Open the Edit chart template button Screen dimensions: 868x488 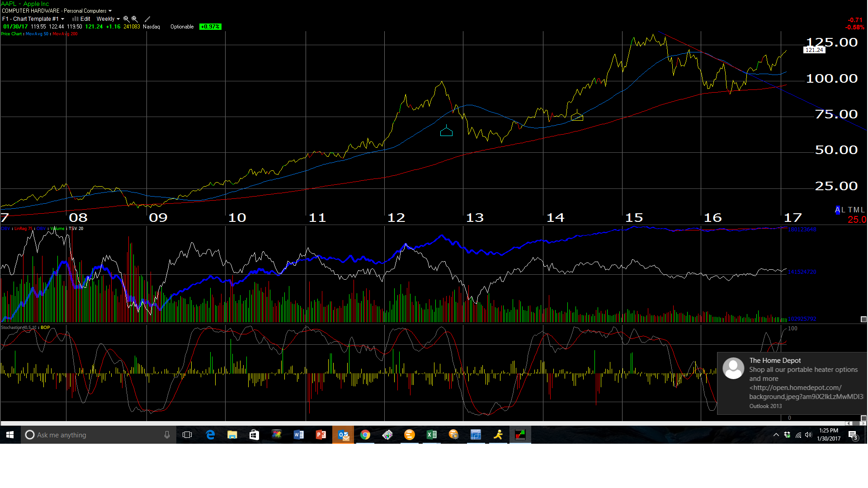pyautogui.click(x=85, y=19)
